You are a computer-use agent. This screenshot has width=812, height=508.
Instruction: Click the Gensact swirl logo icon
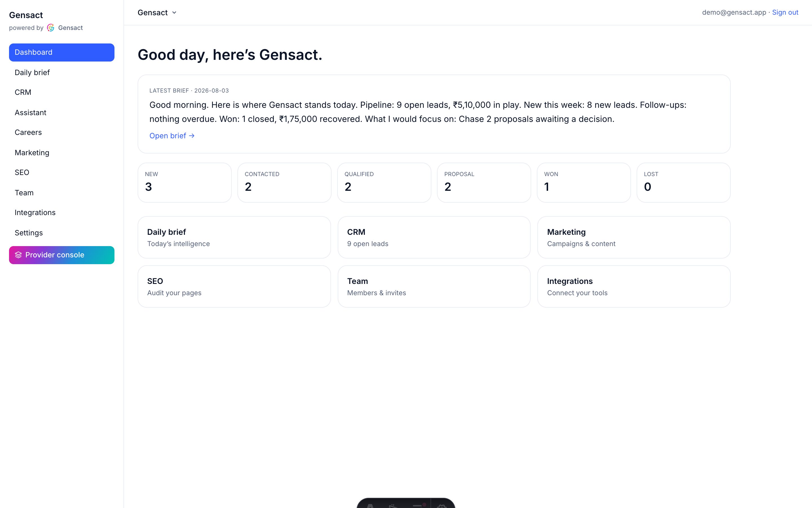pyautogui.click(x=51, y=28)
